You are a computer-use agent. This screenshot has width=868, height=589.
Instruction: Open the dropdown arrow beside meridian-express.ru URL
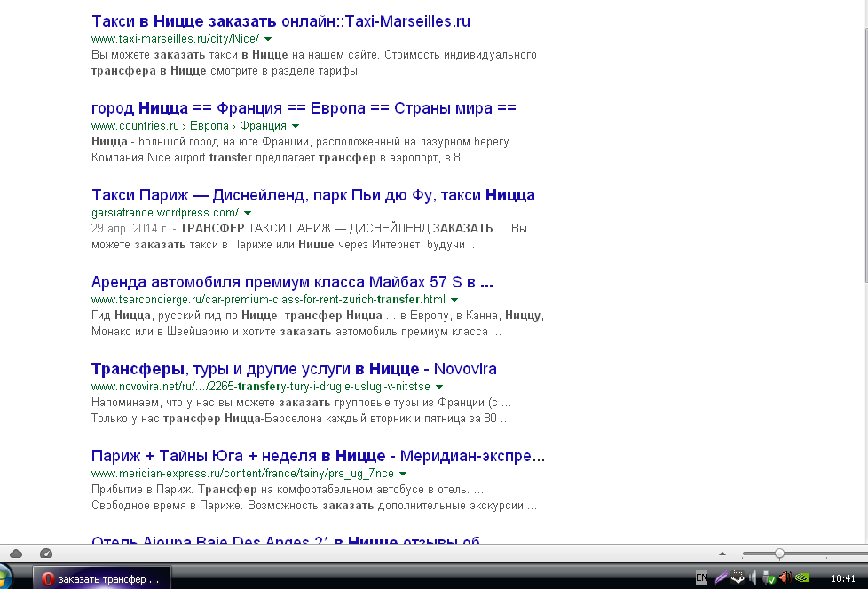[403, 474]
